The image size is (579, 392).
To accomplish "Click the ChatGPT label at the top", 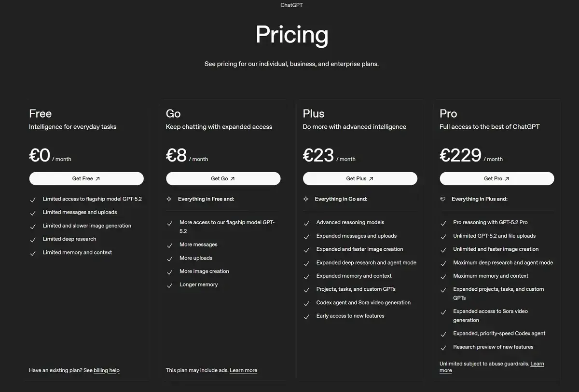I will (291, 5).
